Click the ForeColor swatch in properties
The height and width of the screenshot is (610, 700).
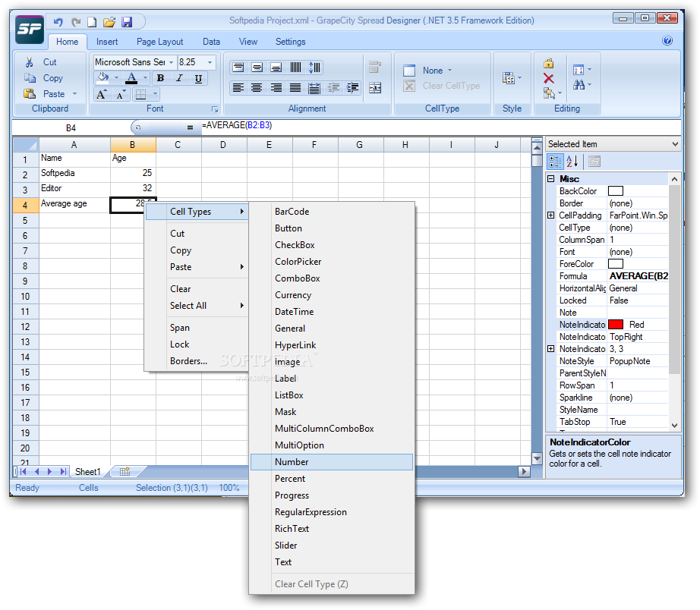coord(616,264)
